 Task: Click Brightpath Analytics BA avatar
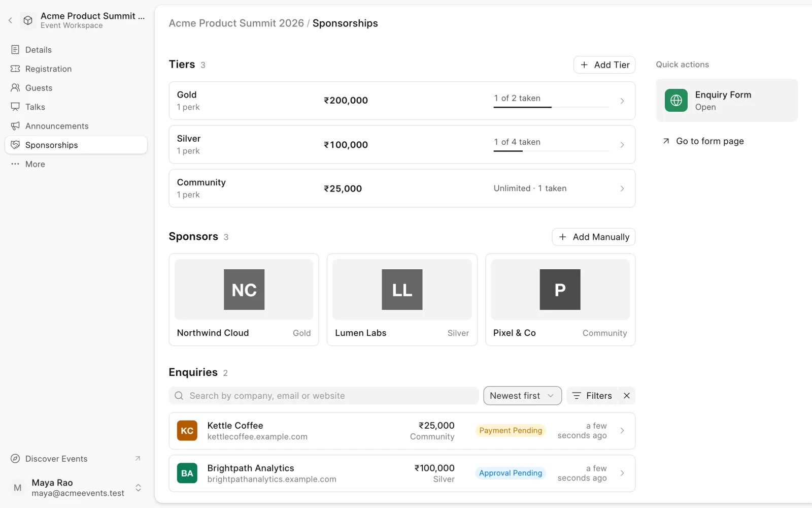pyautogui.click(x=187, y=473)
